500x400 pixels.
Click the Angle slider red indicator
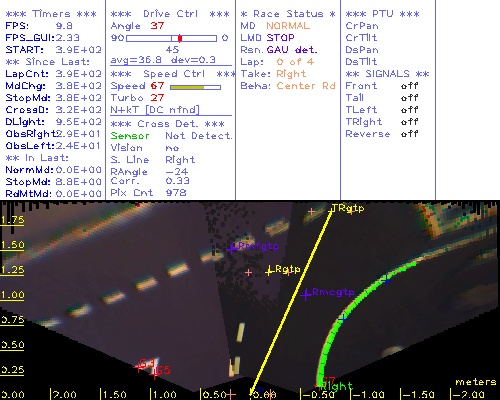180,38
